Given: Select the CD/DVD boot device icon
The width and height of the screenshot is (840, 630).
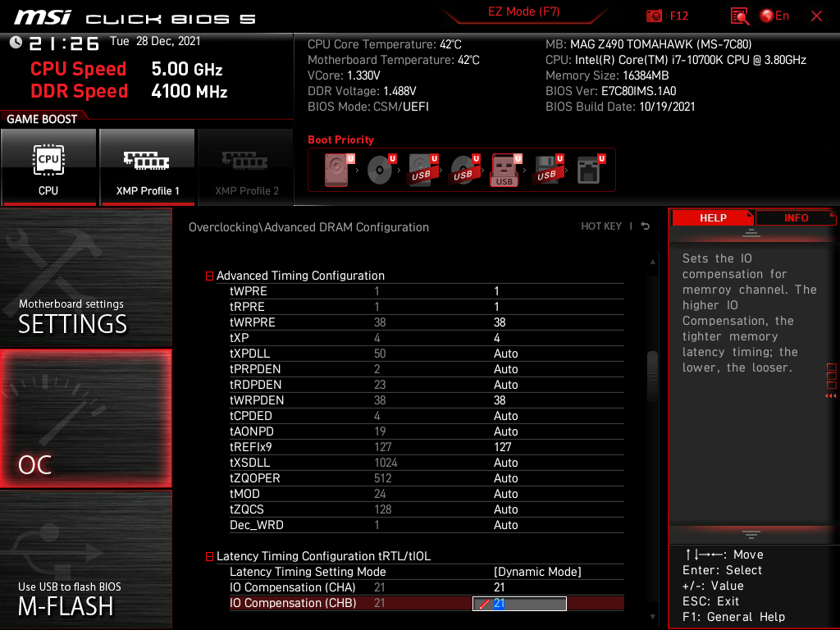Looking at the screenshot, I should (381, 170).
